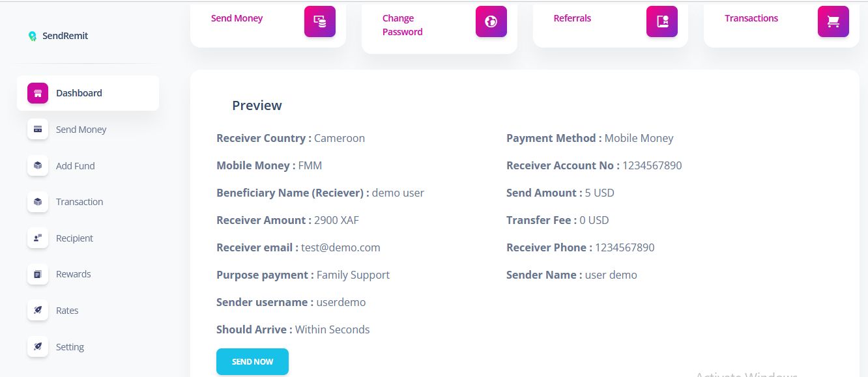The height and width of the screenshot is (377, 868).
Task: Click the Add Fund sidebar icon
Action: pyautogui.click(x=38, y=166)
